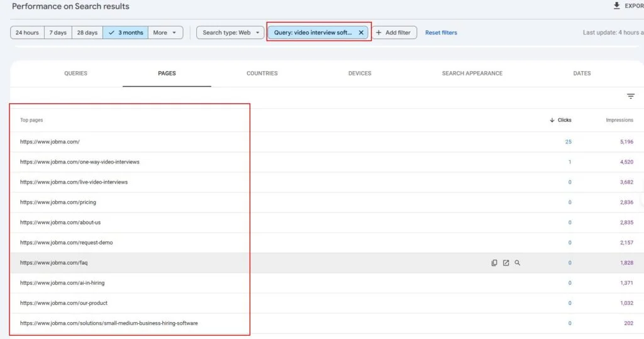Select the faq page URL row
The width and height of the screenshot is (644, 339).
327,262
